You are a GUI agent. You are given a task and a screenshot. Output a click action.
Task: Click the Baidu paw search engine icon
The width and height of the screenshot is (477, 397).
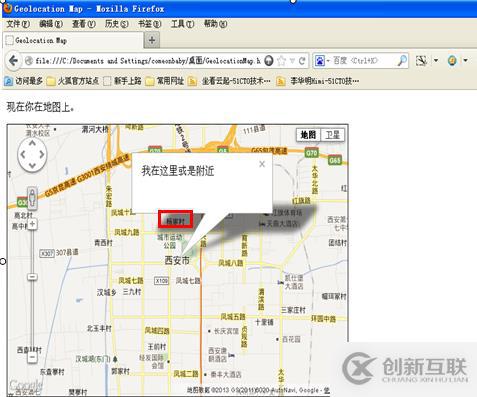pyautogui.click(x=319, y=61)
